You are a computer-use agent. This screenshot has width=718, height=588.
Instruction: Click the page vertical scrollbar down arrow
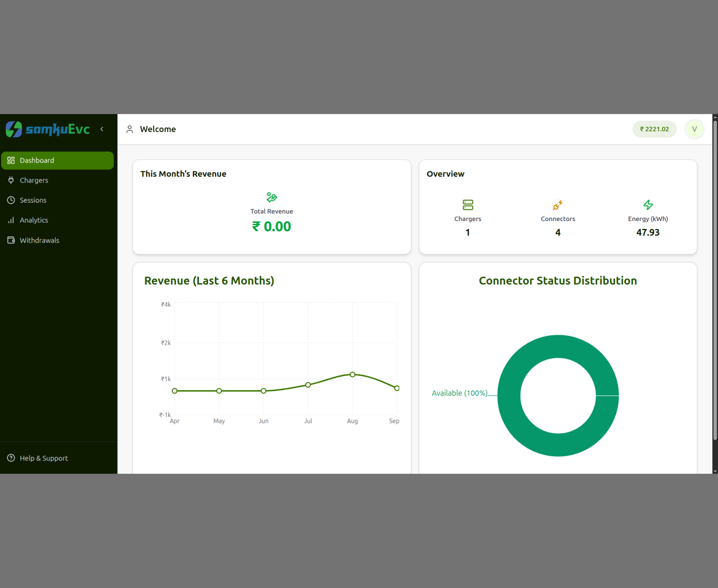pos(715,472)
